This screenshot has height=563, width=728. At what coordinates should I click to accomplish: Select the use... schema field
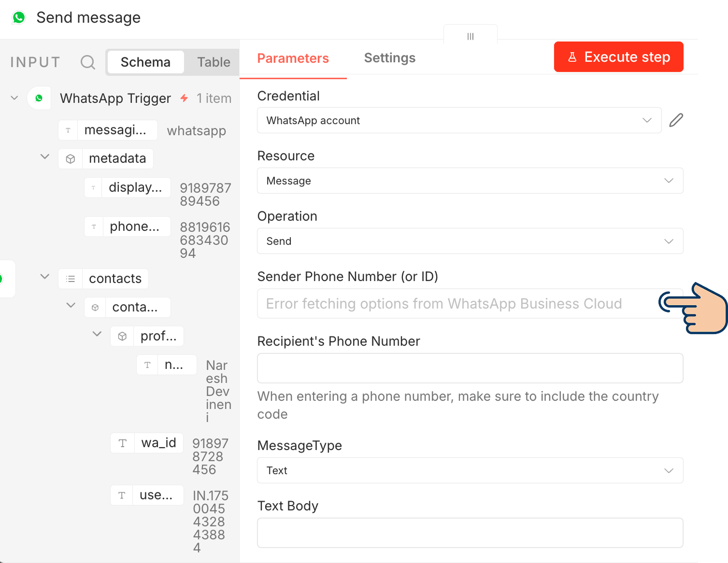[x=147, y=495]
